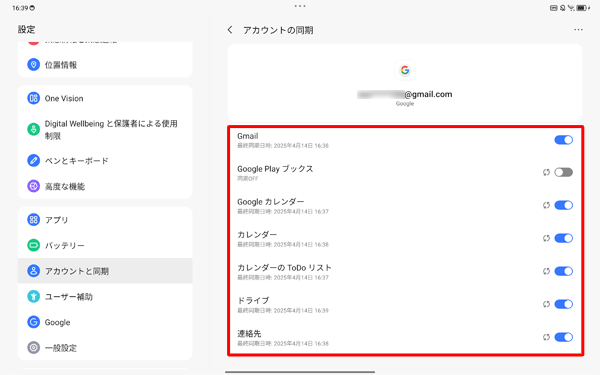Tap the バッテリー battery icon
Screen dimensions: 600x375
coord(34,245)
